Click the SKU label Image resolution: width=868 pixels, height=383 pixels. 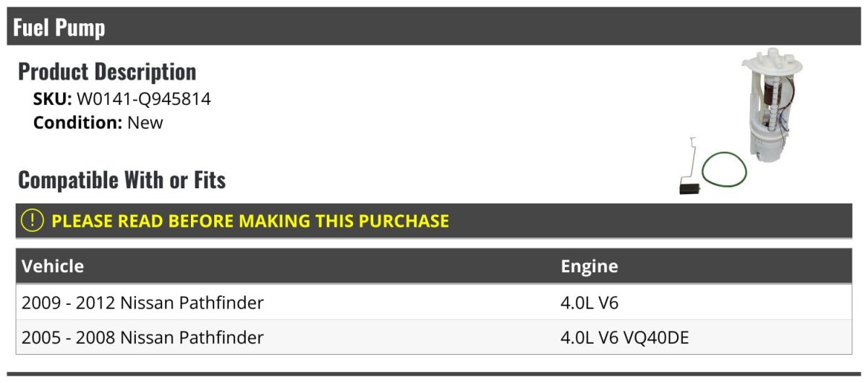tap(52, 99)
